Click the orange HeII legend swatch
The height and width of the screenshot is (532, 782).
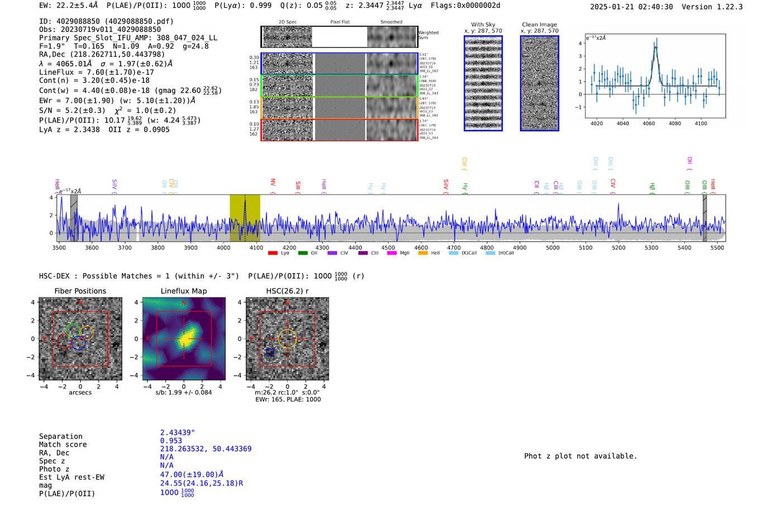[x=423, y=253]
